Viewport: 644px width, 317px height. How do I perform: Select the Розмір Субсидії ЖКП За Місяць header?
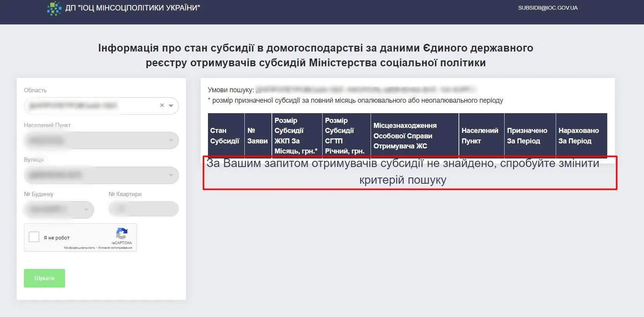click(296, 136)
